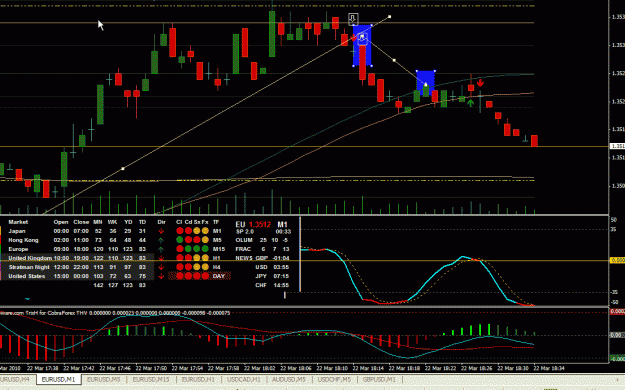Click the "United Kingdom" market row label

tap(30, 258)
